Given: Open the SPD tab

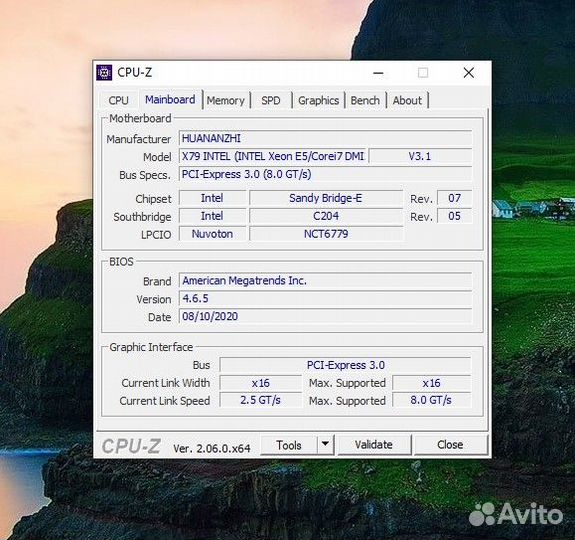Looking at the screenshot, I should click(x=271, y=100).
